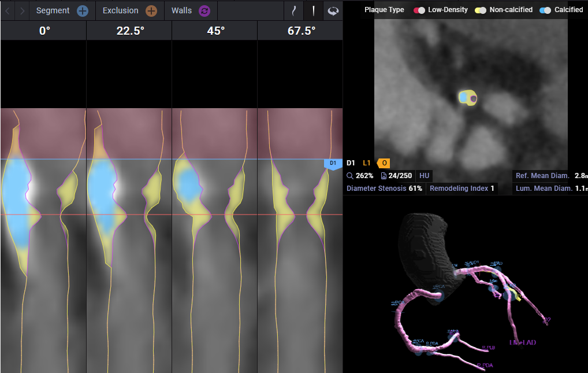Screen dimensions: 588x373
Task: Click the calcified blue plaque in 45° view
Action: [x=189, y=185]
